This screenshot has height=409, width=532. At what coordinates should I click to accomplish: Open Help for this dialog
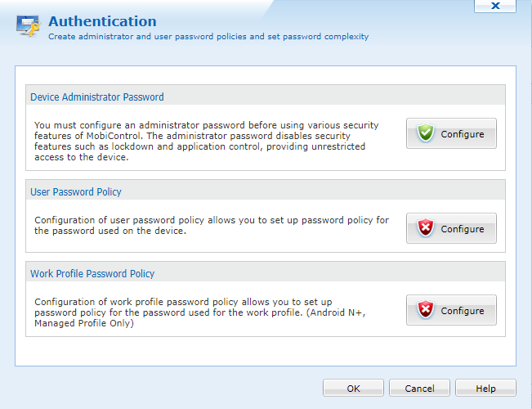(485, 389)
